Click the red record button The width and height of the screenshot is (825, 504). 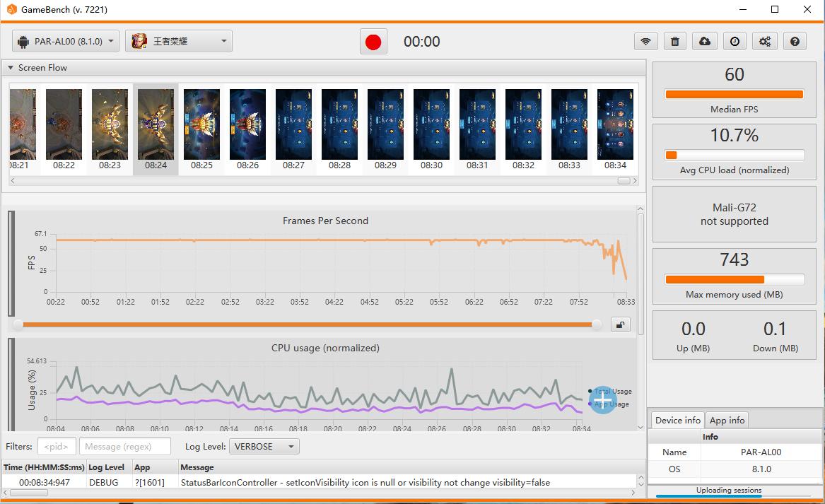(373, 42)
